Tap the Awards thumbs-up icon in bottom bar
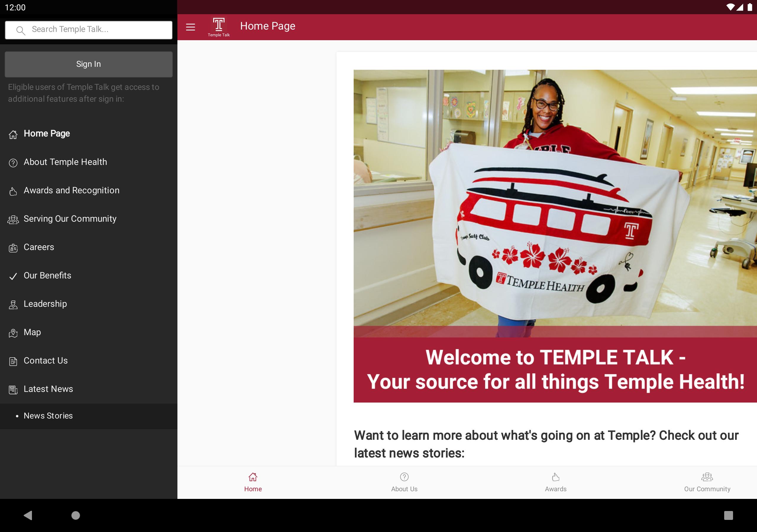This screenshot has height=532, width=757. pyautogui.click(x=556, y=477)
